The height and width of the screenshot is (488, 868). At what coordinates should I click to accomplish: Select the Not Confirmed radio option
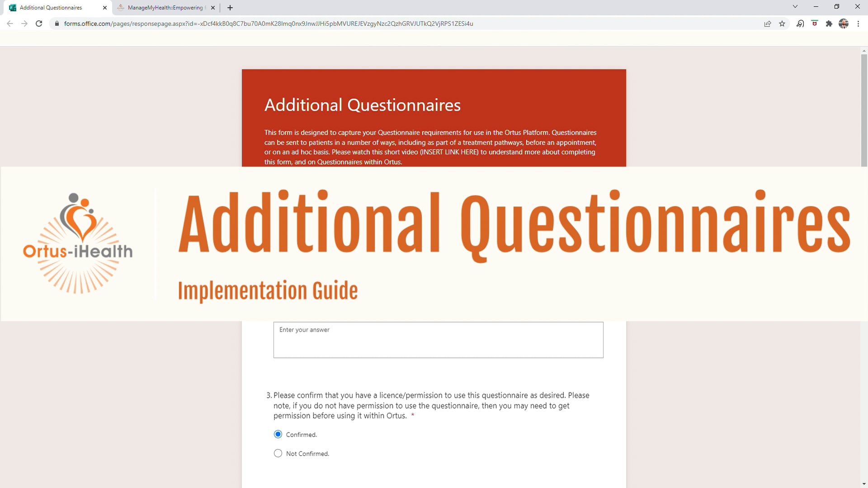click(278, 453)
